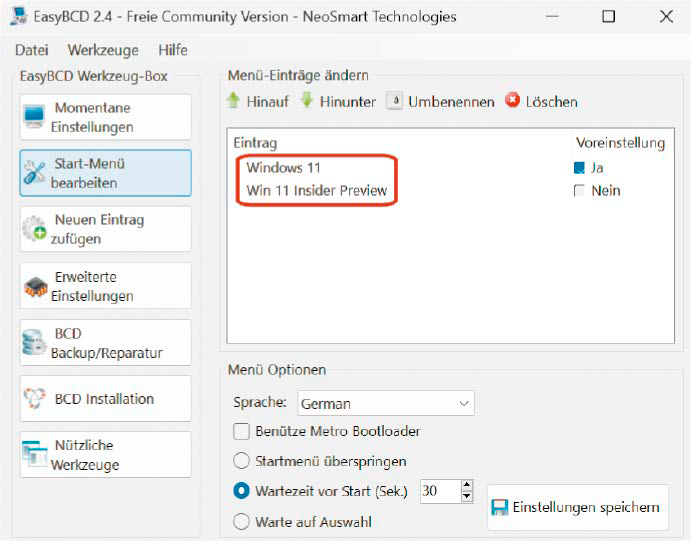Click the wait seconds field showing 30
The width and height of the screenshot is (691, 541).
coord(440,491)
